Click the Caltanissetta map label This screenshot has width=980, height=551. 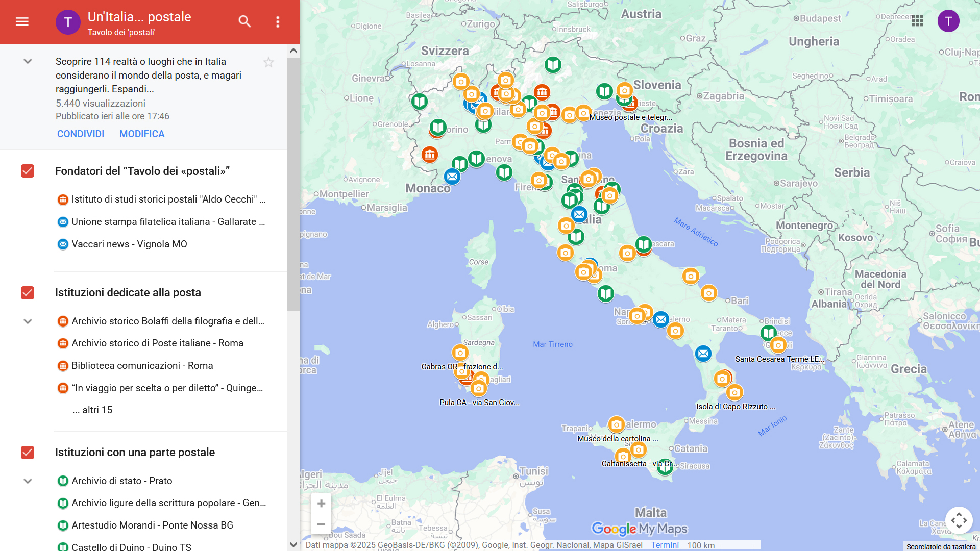[640, 464]
